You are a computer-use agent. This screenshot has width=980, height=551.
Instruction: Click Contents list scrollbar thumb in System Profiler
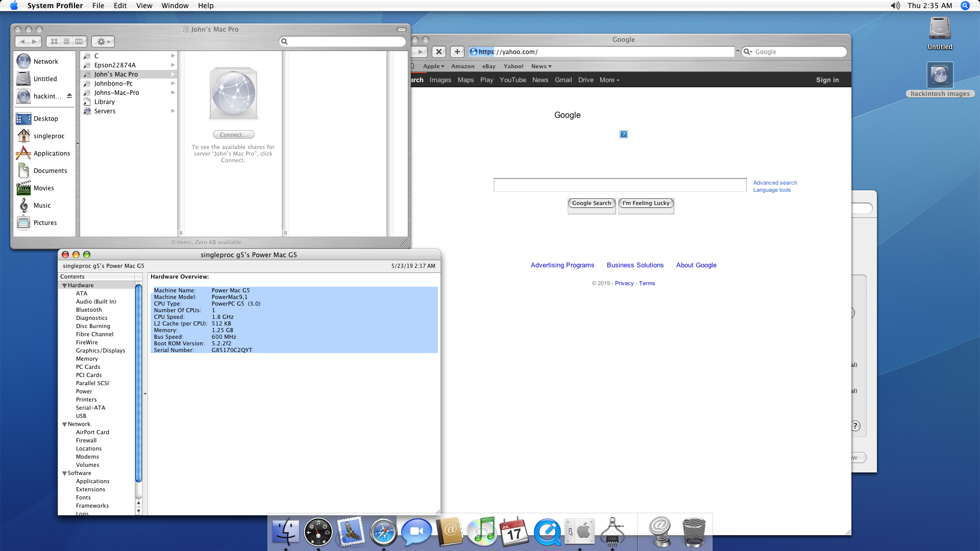[x=138, y=383]
